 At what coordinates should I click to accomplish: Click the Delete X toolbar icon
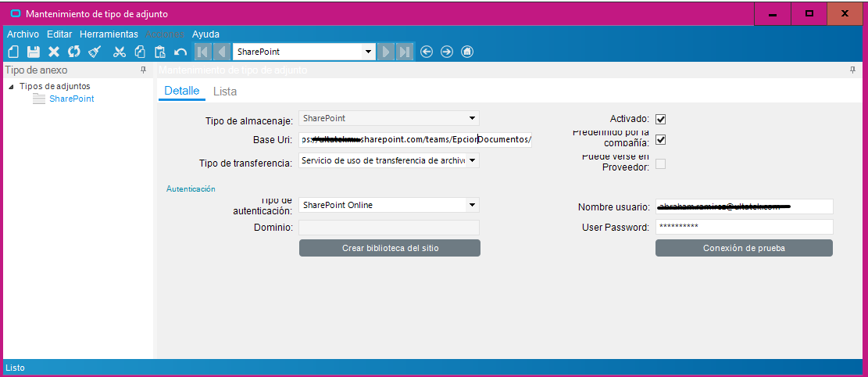coord(54,52)
